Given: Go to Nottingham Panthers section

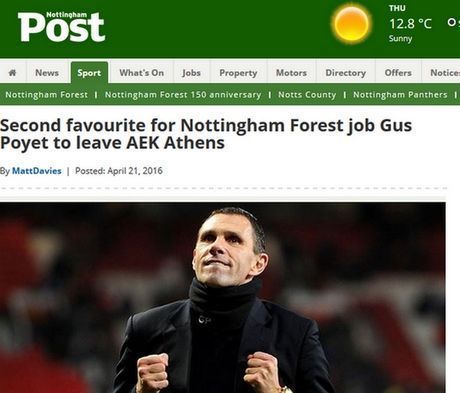Looking at the screenshot, I should pyautogui.click(x=400, y=95).
